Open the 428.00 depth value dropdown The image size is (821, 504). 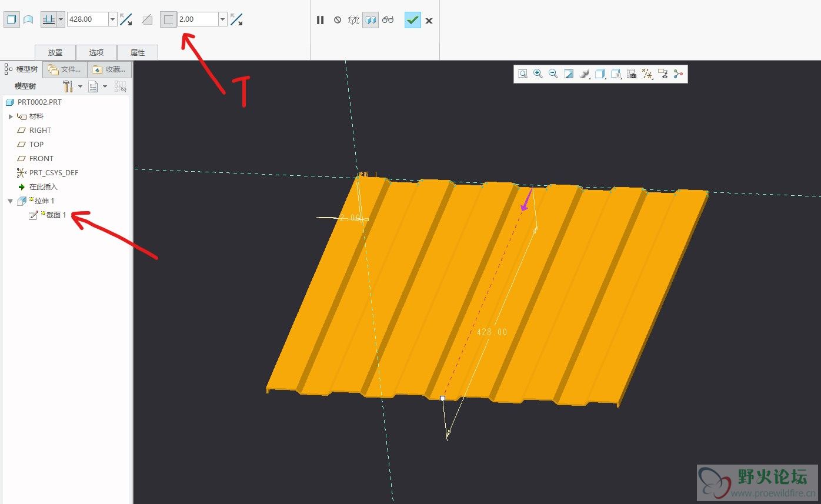click(113, 19)
